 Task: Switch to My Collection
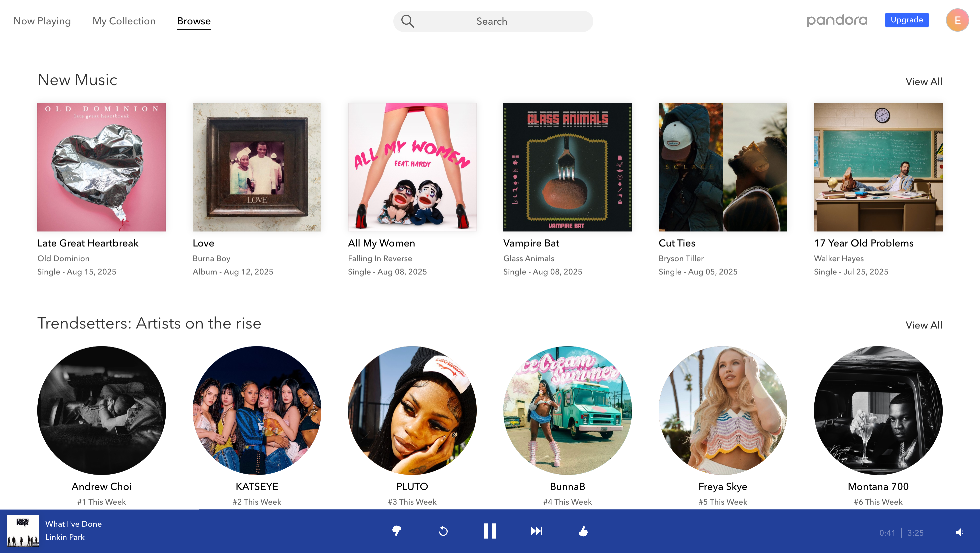(x=124, y=21)
